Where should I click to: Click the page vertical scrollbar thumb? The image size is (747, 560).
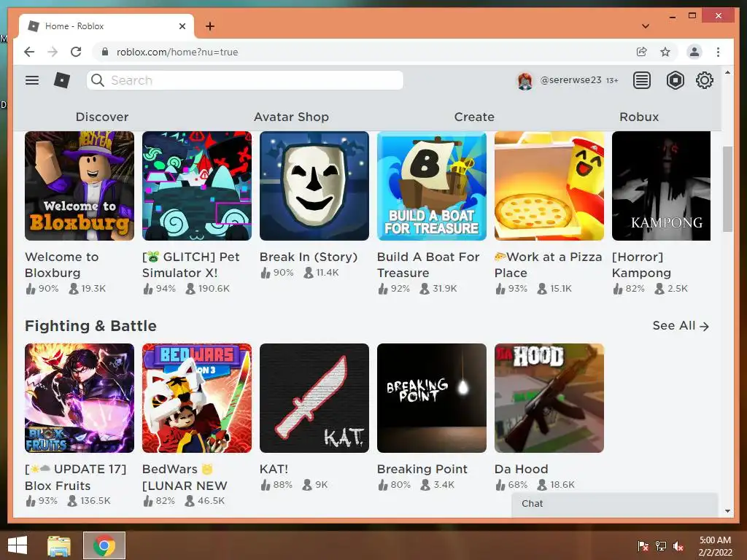(727, 190)
